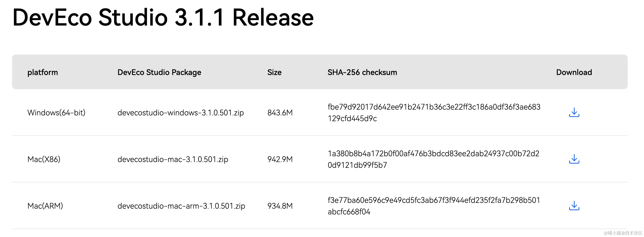Click the SHA-256 checksum column header
The height and width of the screenshot is (237, 644).
pos(362,72)
